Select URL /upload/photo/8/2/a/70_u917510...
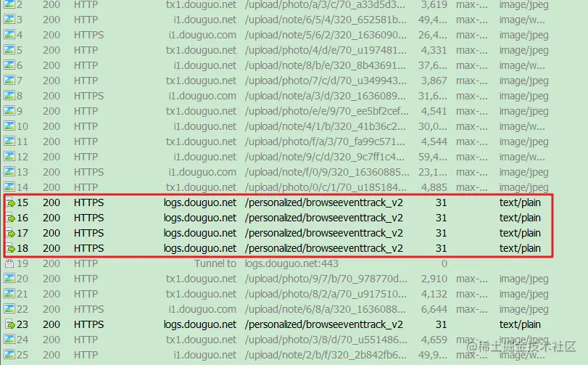This screenshot has height=365, width=588. tap(326, 294)
